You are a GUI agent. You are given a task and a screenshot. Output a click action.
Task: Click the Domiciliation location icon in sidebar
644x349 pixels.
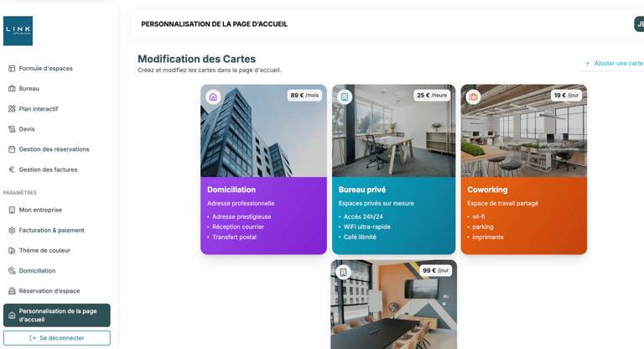[x=12, y=270]
